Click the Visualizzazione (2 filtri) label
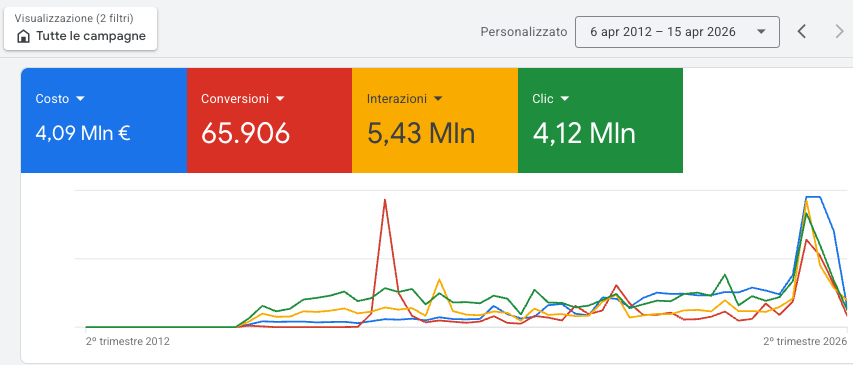Viewport: 853px width, 365px height. [x=74, y=18]
